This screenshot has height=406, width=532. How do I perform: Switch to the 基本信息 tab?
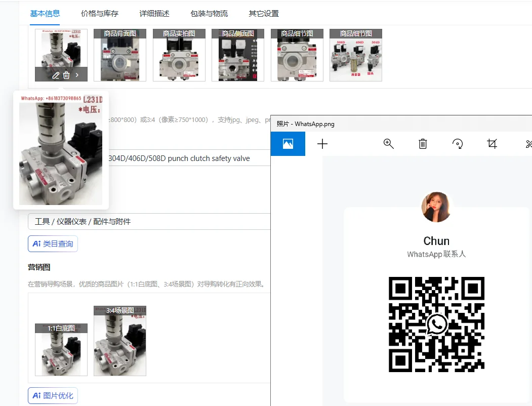click(45, 14)
